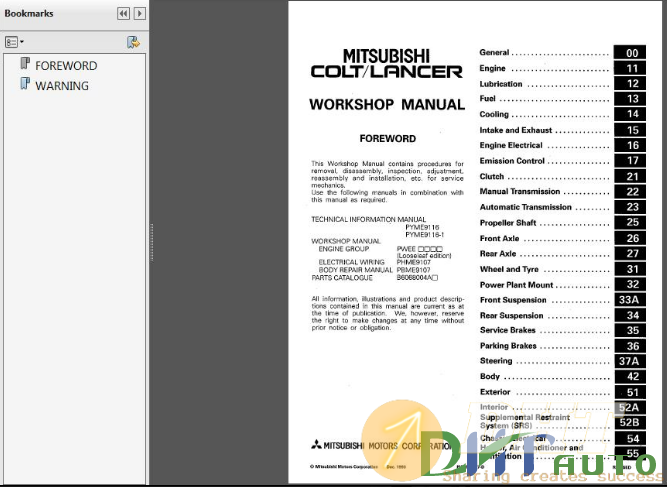Click index tab 22 Manual Transmission
Image resolution: width=667 pixels, height=487 pixels.
630,191
